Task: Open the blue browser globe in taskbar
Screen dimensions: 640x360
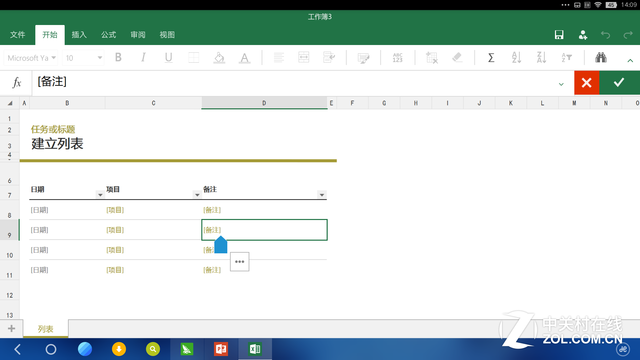Action: [x=85, y=349]
